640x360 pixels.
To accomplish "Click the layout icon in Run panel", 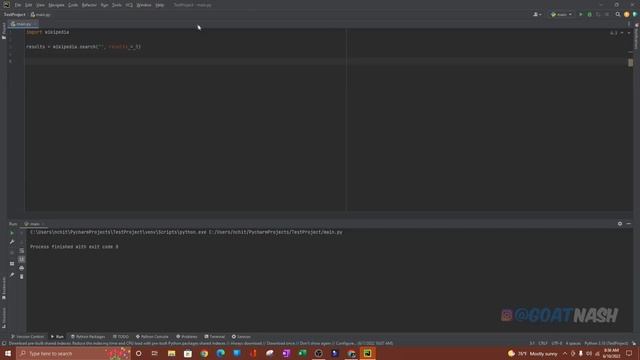I will (12, 264).
